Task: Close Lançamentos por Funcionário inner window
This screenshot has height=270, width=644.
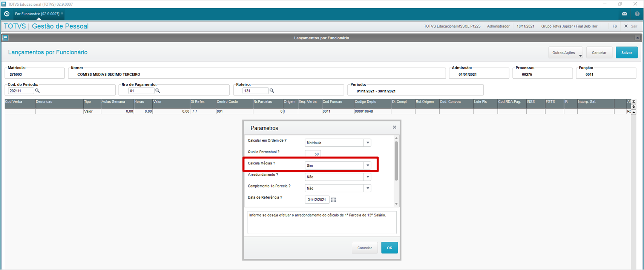Action: click(x=638, y=38)
